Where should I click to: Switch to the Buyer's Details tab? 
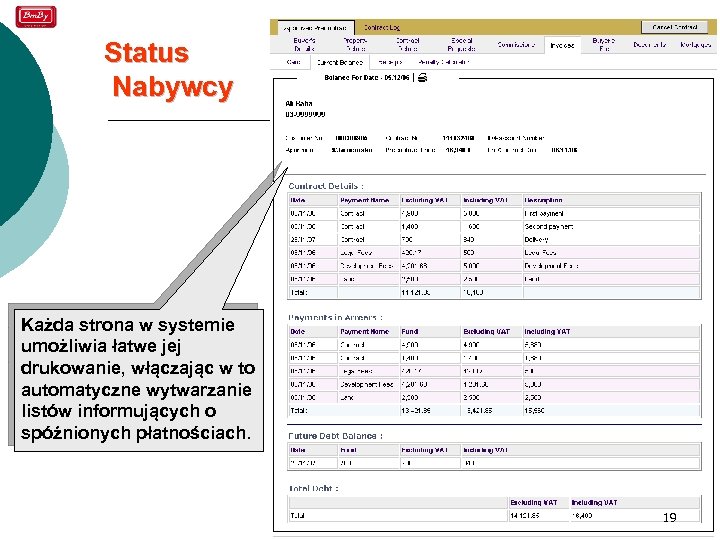[304, 45]
